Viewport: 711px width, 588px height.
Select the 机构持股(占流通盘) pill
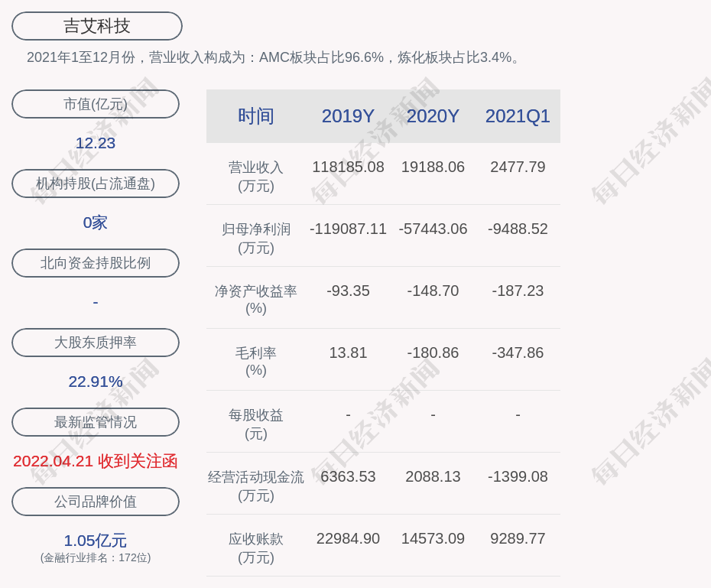tap(96, 184)
